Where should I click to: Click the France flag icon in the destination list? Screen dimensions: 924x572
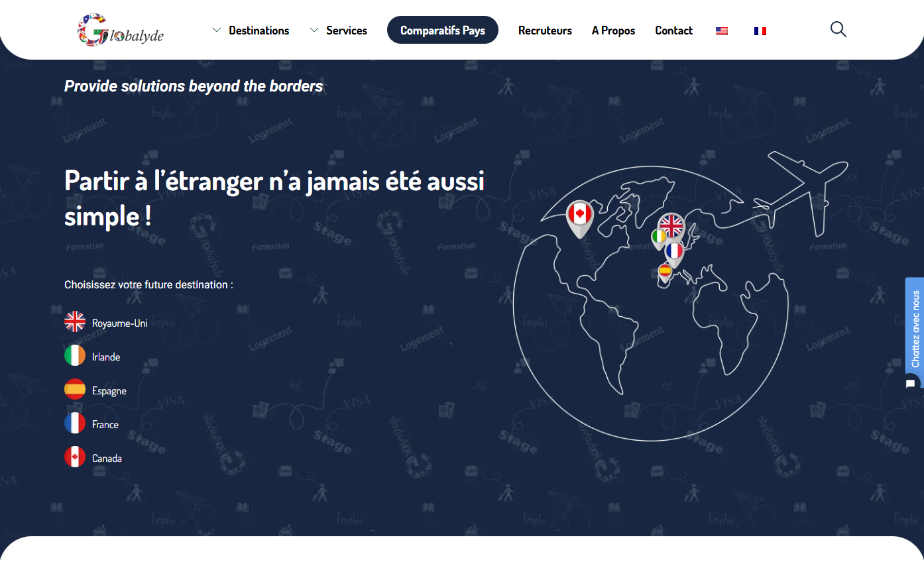(x=75, y=424)
